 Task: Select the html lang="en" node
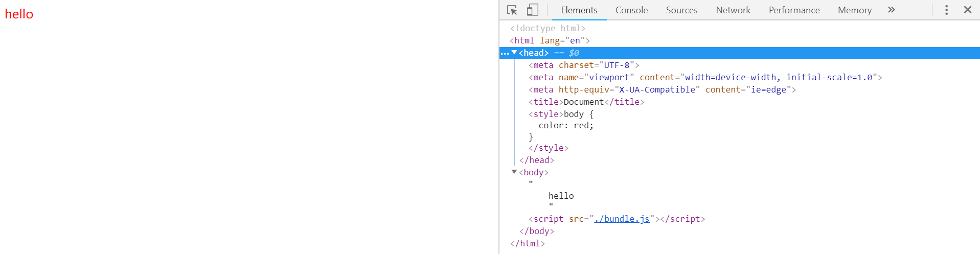point(550,40)
